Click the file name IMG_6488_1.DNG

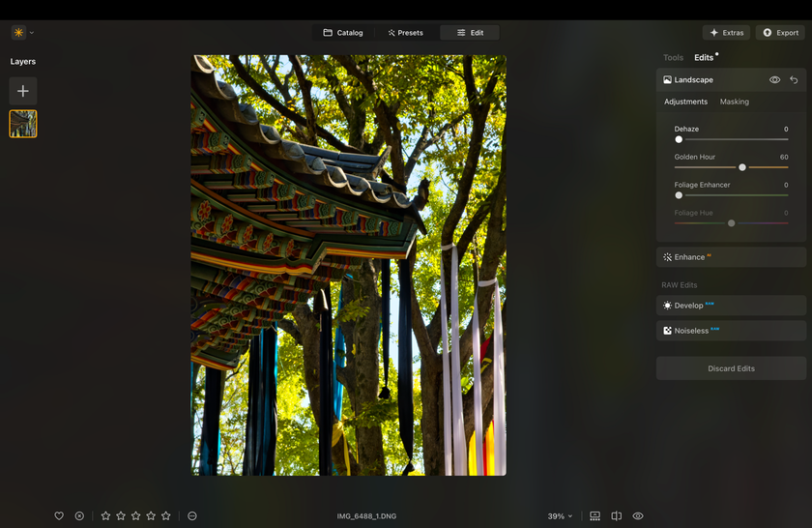coord(366,516)
